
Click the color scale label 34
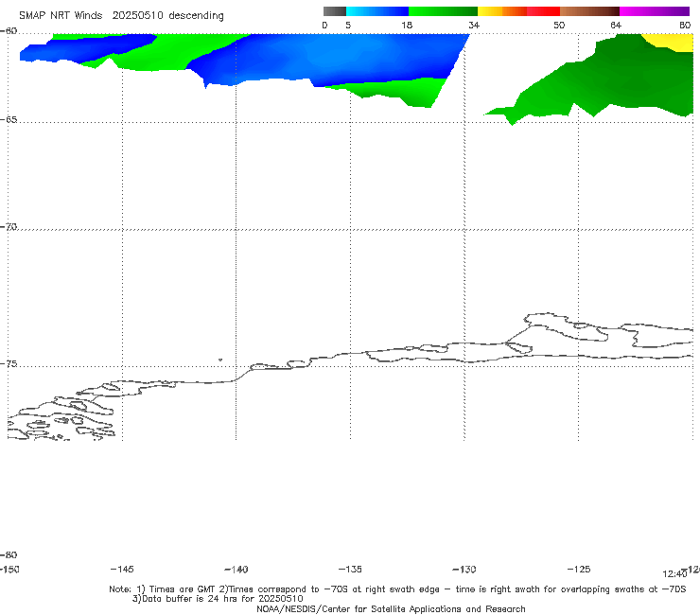pyautogui.click(x=474, y=26)
